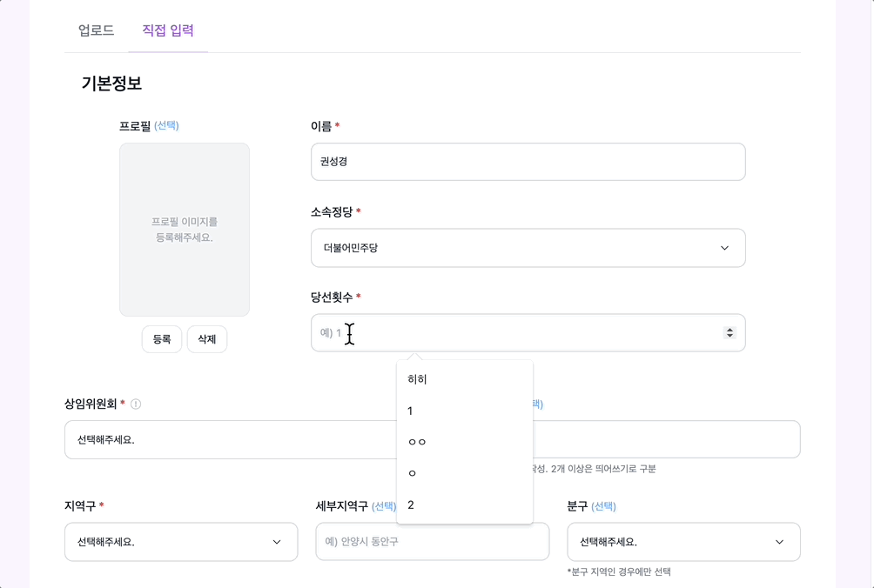Click the stepper down arrow on 당선횟수
This screenshot has height=588, width=874.
tap(729, 337)
